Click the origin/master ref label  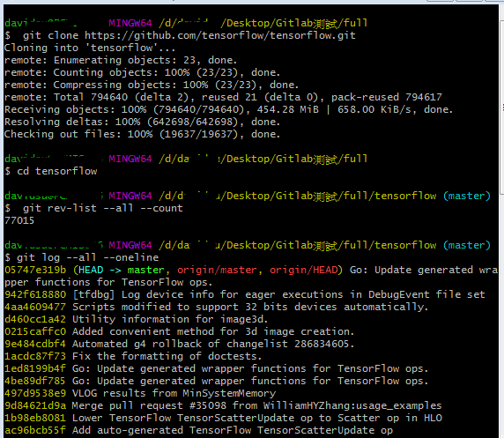click(217, 271)
